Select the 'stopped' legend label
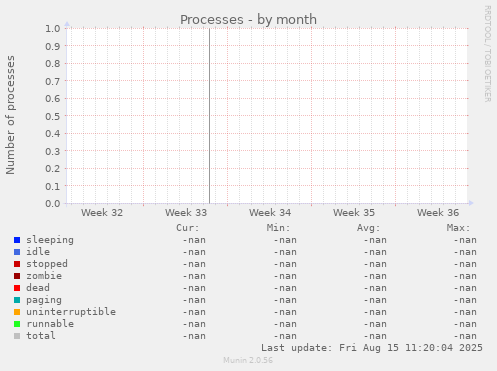497x371 pixels. [x=47, y=264]
